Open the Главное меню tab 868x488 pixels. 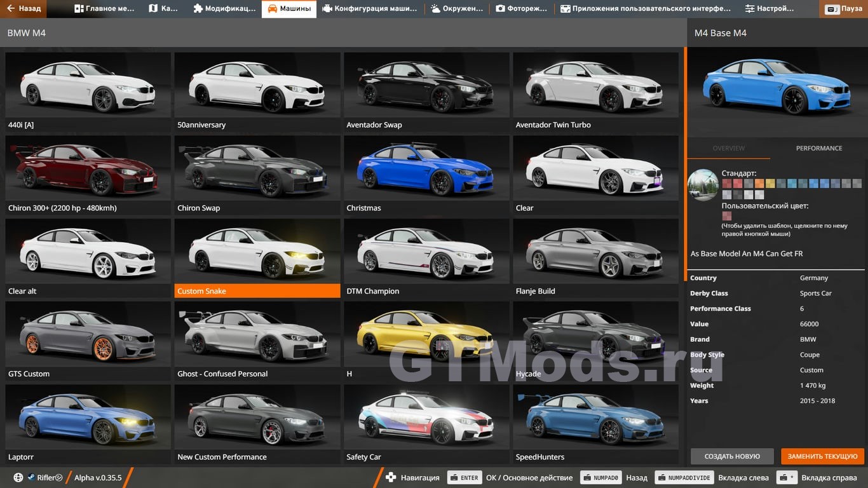[105, 9]
